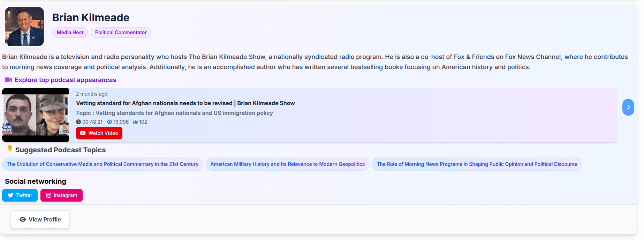Click the Twitter bird icon
Screen dimensions: 644x240
click(10, 195)
